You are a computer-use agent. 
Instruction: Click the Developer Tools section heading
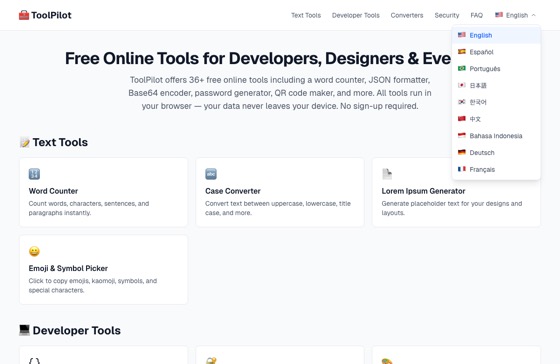[x=76, y=330]
